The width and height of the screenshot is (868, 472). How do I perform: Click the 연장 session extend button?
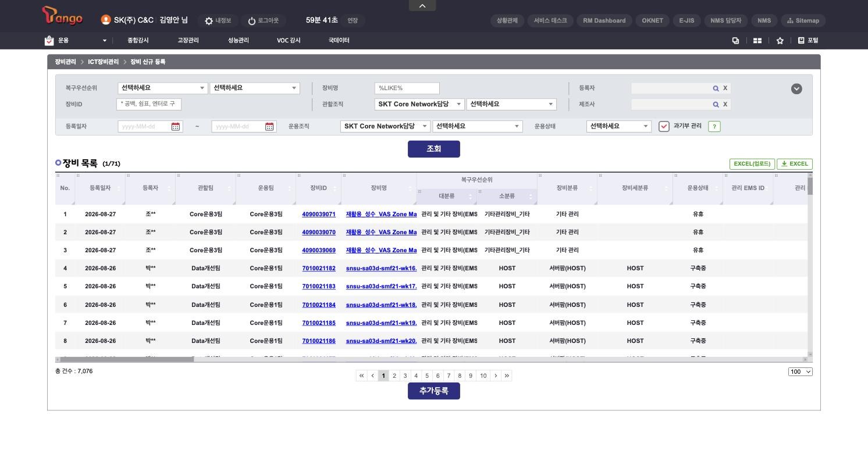pyautogui.click(x=353, y=20)
